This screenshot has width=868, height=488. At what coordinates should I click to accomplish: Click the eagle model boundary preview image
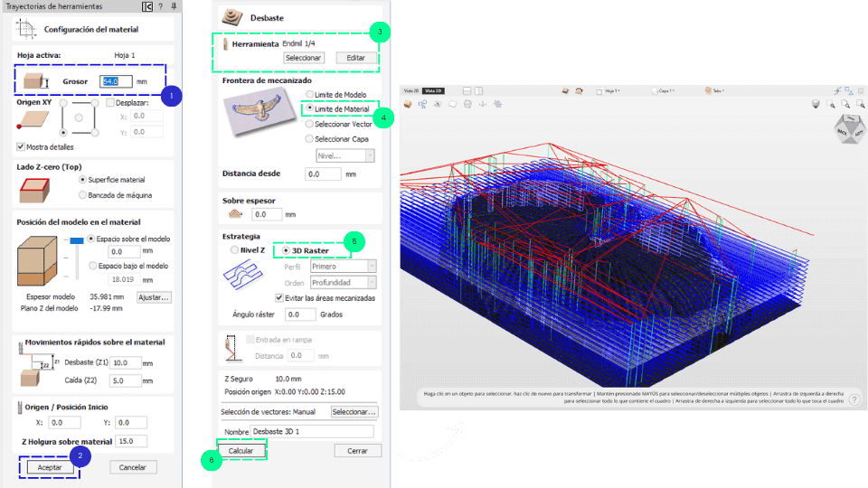[259, 117]
